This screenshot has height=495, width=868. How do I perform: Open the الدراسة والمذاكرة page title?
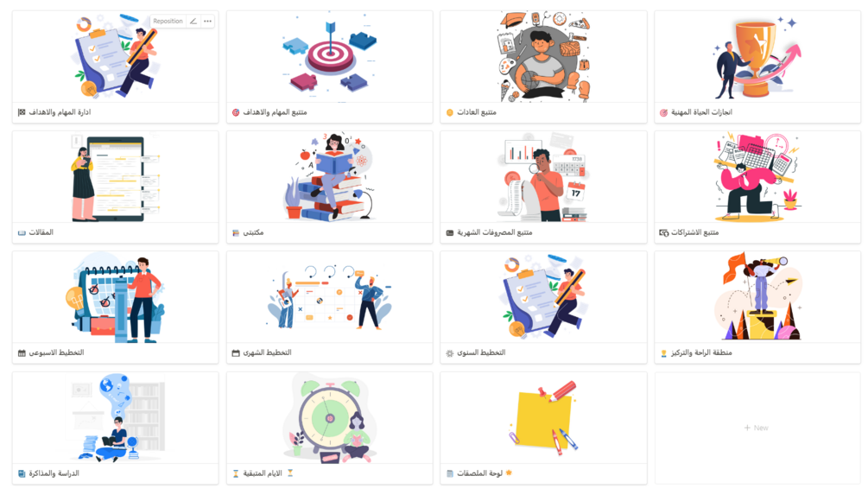[x=54, y=473]
